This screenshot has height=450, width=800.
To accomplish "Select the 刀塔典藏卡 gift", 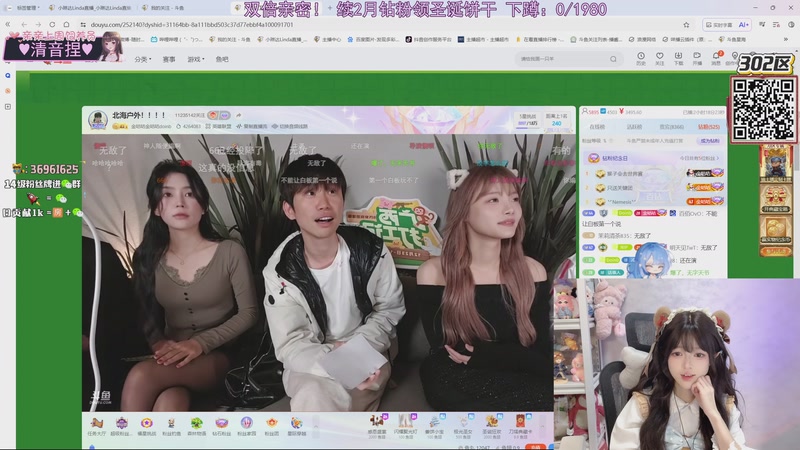I will (x=520, y=426).
